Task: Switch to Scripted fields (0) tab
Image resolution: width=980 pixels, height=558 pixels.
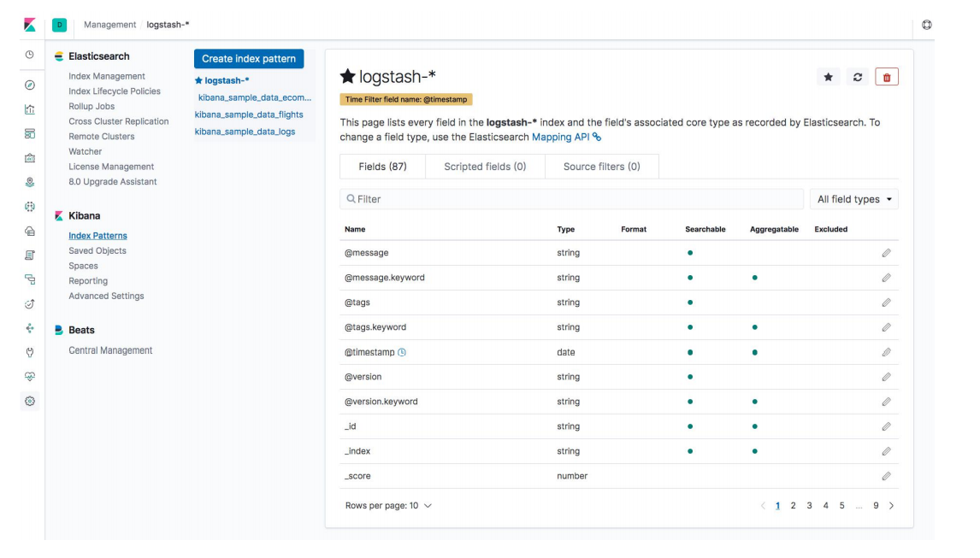Action: 485,167
